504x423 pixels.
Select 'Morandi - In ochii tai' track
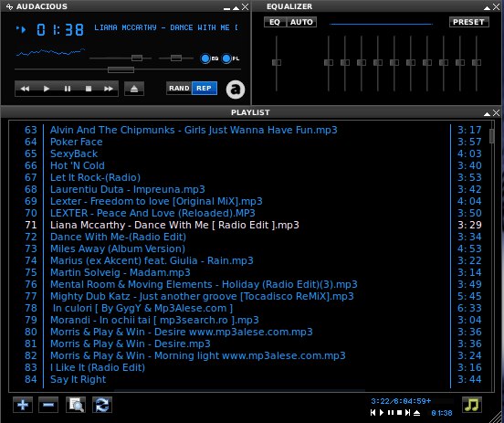(x=154, y=321)
